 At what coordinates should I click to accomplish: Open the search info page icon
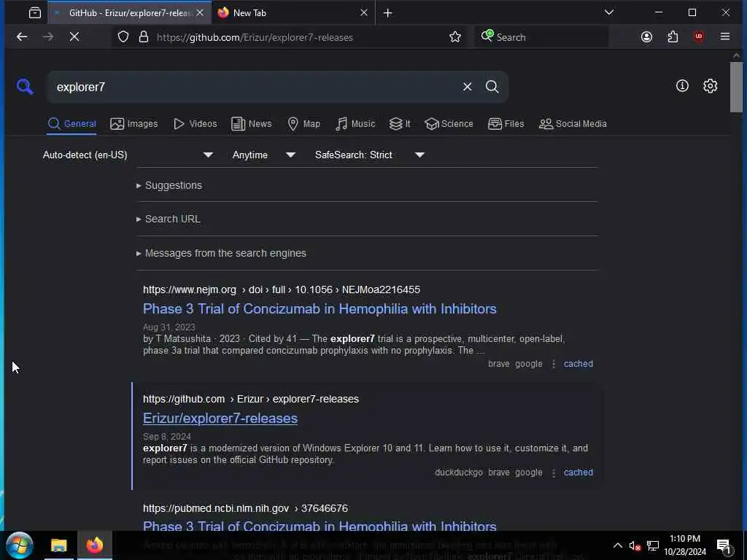(682, 86)
